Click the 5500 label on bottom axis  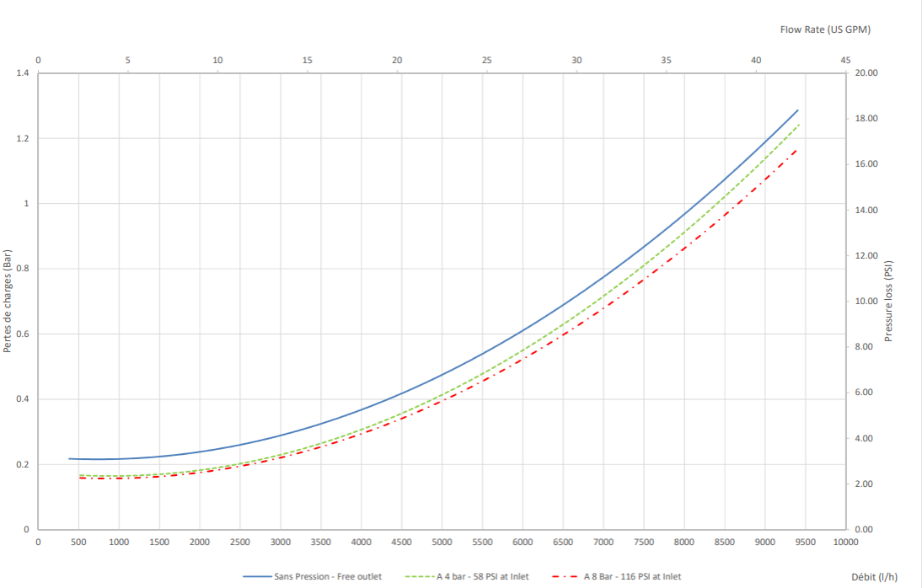[482, 543]
